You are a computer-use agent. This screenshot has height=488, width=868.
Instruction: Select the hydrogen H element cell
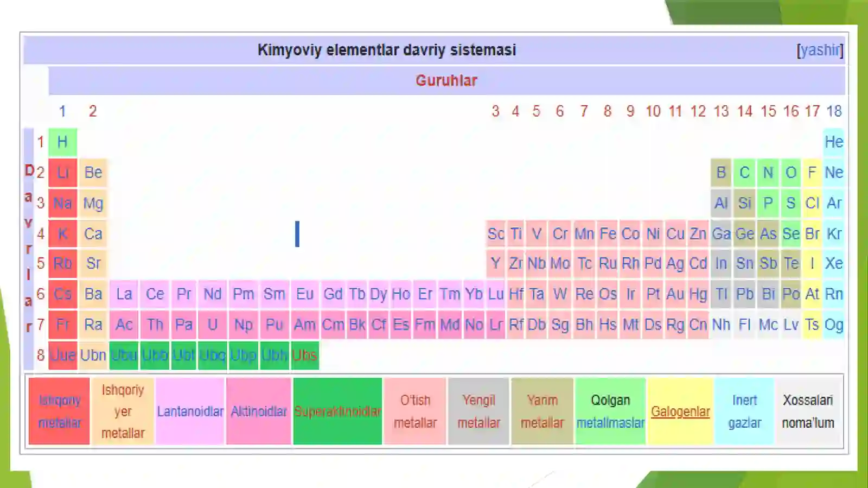click(x=62, y=142)
